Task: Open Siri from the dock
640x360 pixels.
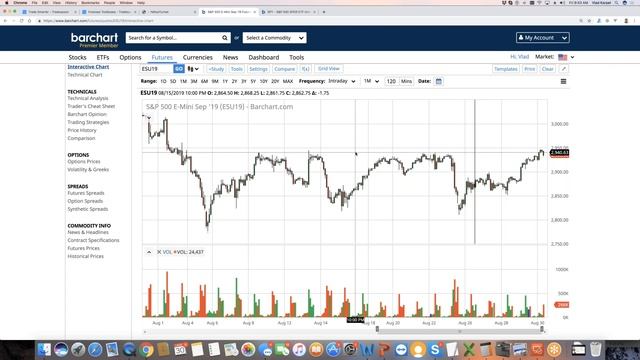Action: (x=61, y=350)
